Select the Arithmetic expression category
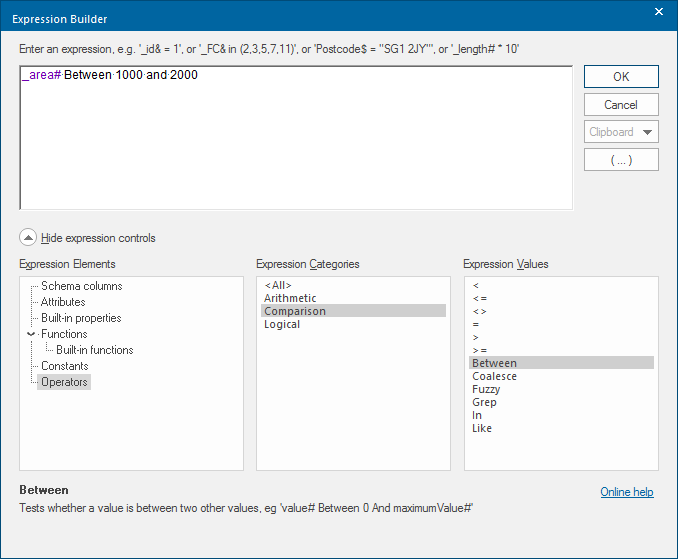This screenshot has width=678, height=559. pos(290,298)
